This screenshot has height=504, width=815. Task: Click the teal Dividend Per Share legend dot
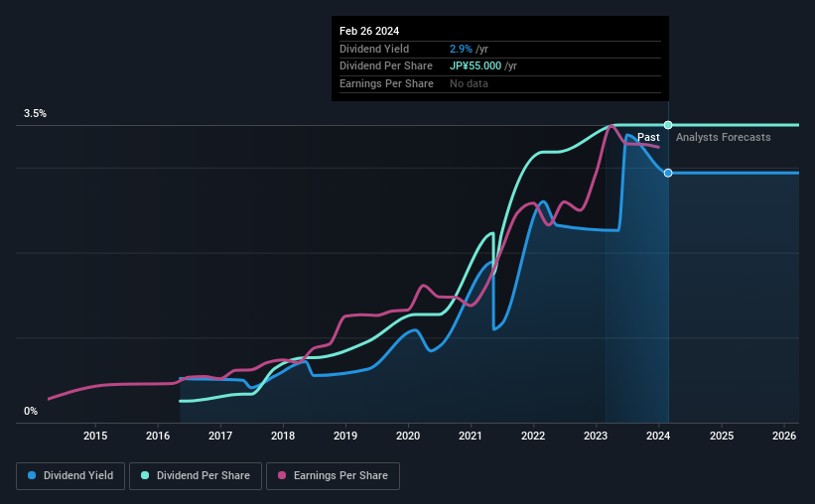click(x=145, y=475)
